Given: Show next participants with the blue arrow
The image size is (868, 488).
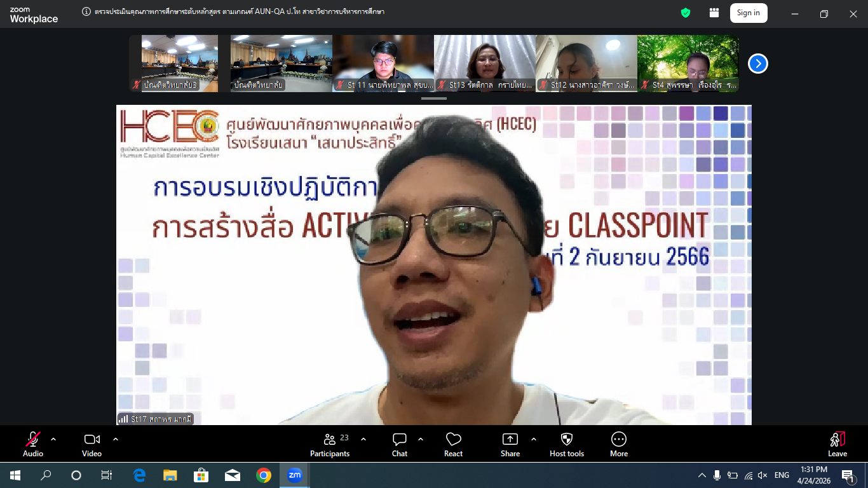Looking at the screenshot, I should pyautogui.click(x=758, y=64).
